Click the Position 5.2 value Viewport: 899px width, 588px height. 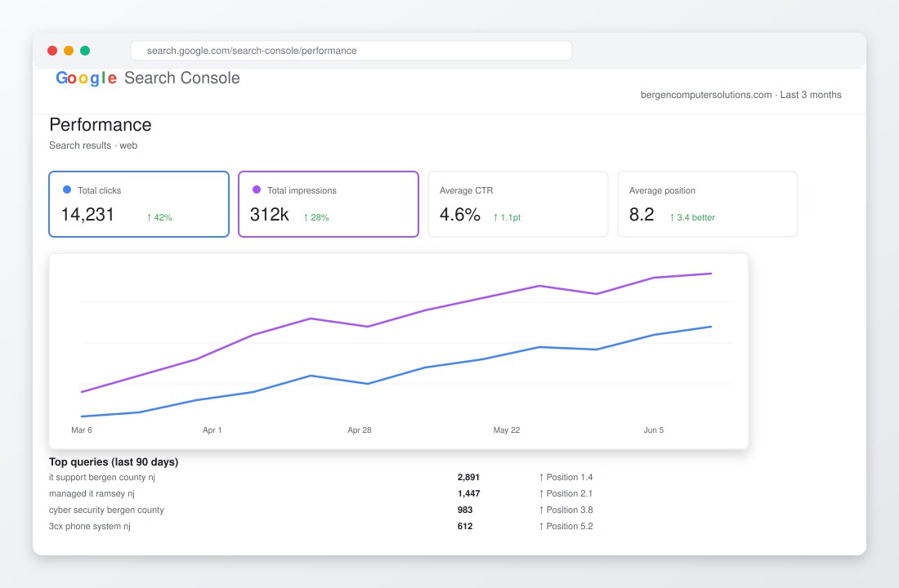[566, 526]
